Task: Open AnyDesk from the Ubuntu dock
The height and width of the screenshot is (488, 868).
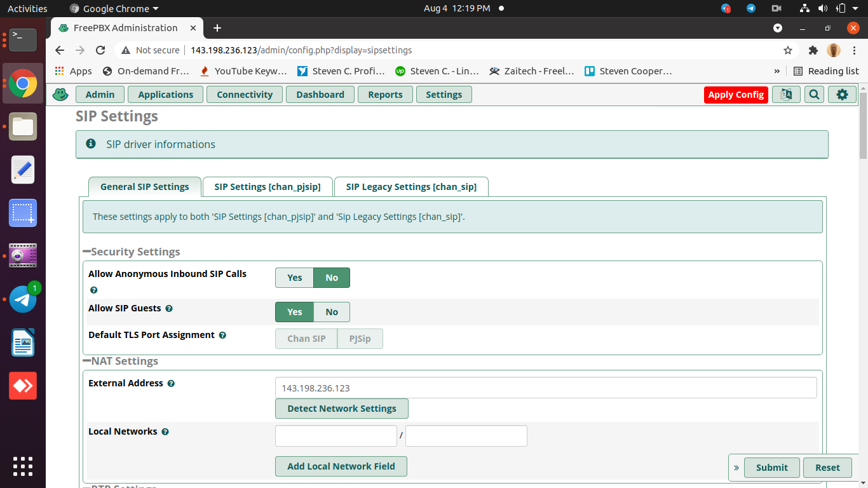Action: pyautogui.click(x=23, y=386)
